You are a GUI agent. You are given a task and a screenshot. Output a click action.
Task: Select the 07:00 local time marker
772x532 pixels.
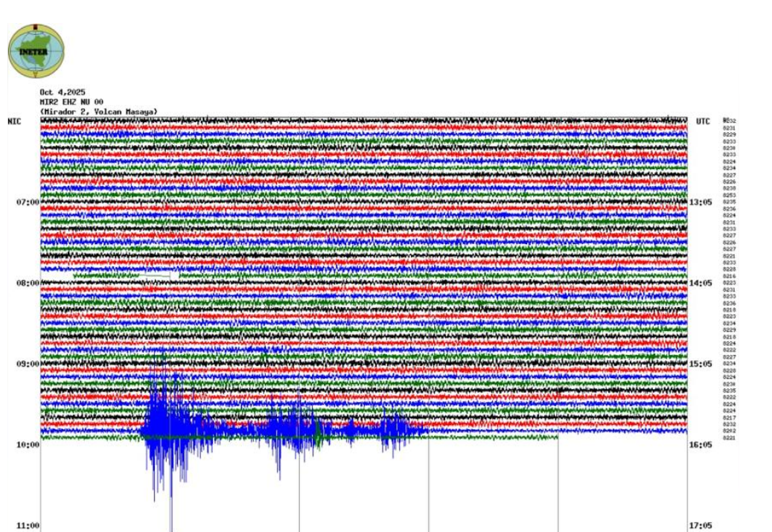28,202
